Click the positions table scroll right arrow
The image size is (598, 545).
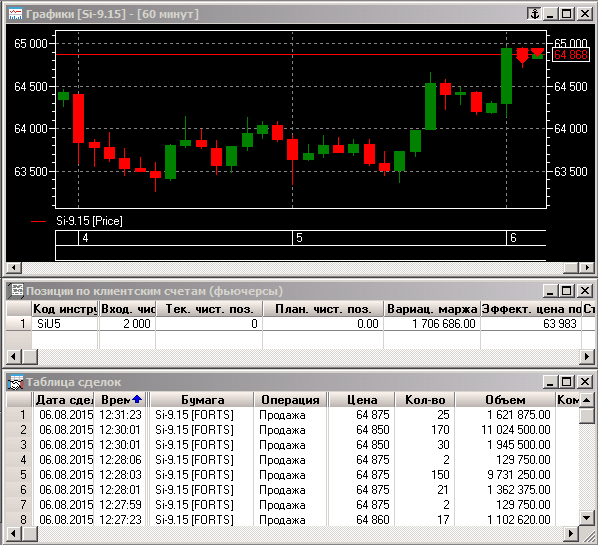click(587, 357)
